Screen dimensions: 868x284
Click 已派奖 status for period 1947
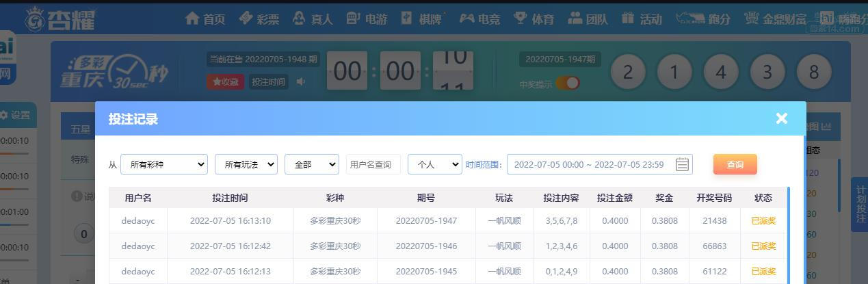[763, 221]
